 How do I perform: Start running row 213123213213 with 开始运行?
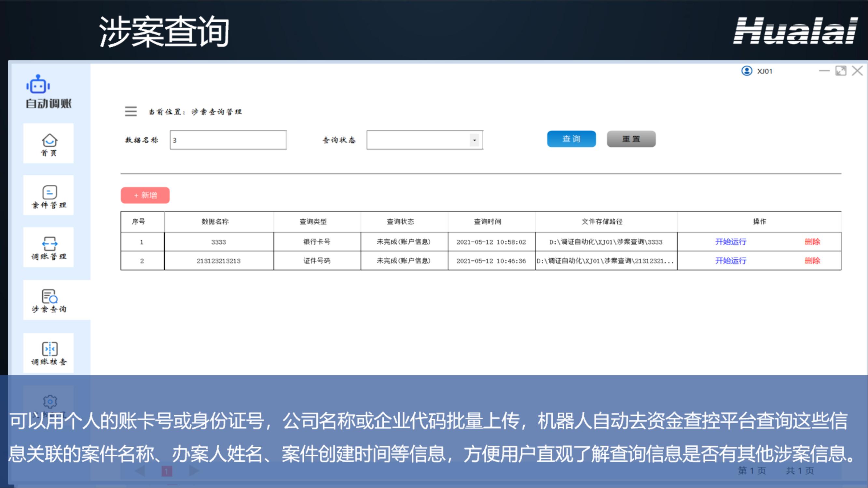pos(731,261)
